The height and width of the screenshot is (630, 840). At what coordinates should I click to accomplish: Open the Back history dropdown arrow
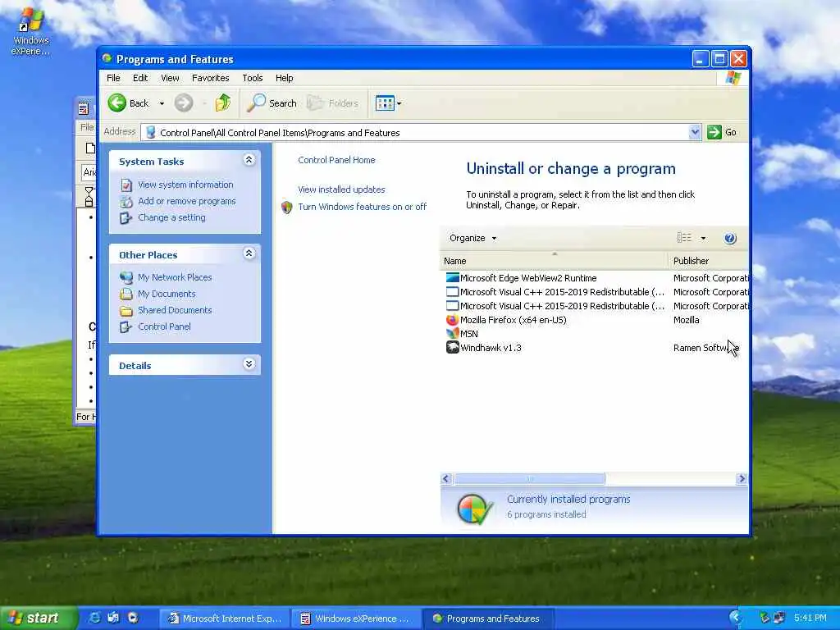click(162, 103)
